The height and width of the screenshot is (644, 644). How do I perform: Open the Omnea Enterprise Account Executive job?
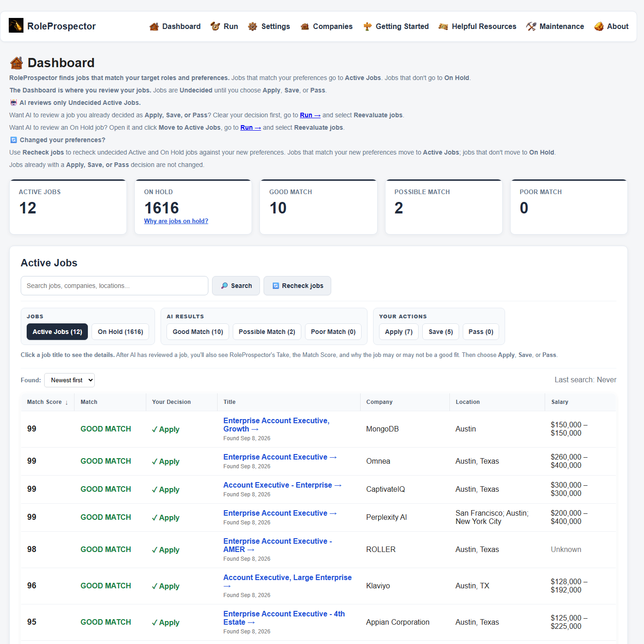[x=280, y=457]
